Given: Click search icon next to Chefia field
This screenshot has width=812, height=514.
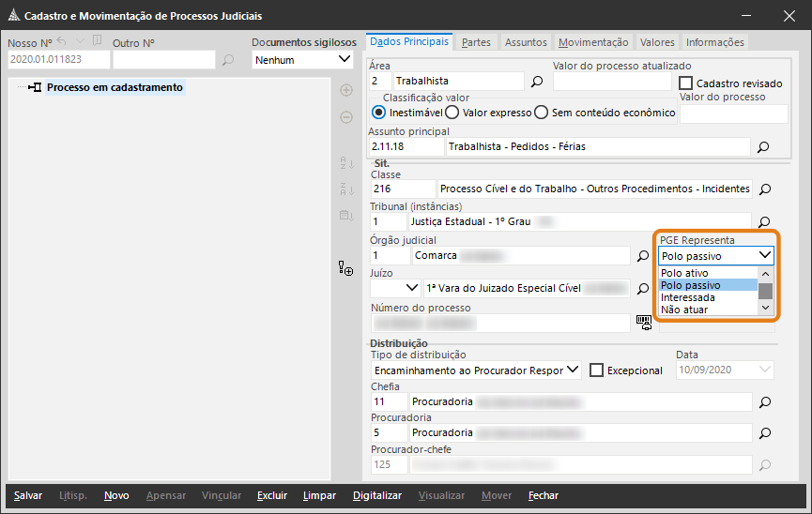Looking at the screenshot, I should 764,401.
